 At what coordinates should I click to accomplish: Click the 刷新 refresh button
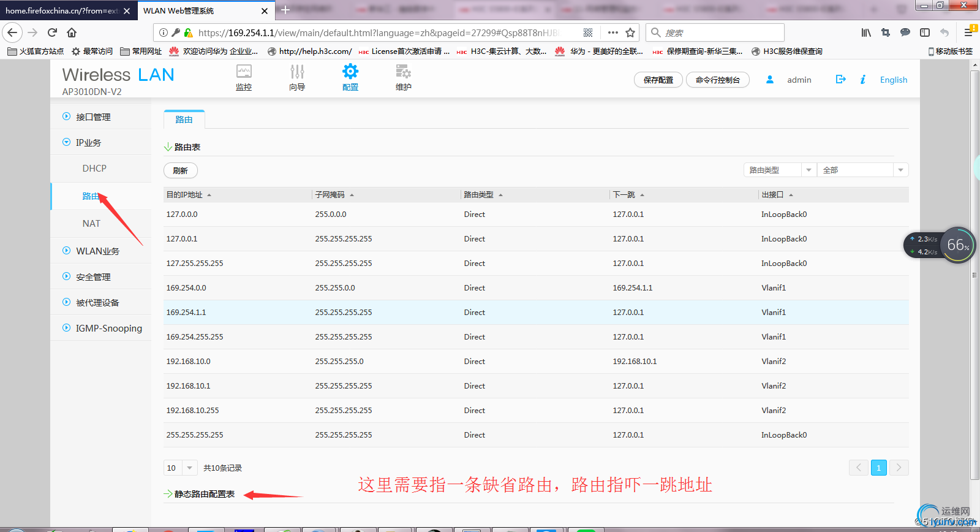[180, 170]
